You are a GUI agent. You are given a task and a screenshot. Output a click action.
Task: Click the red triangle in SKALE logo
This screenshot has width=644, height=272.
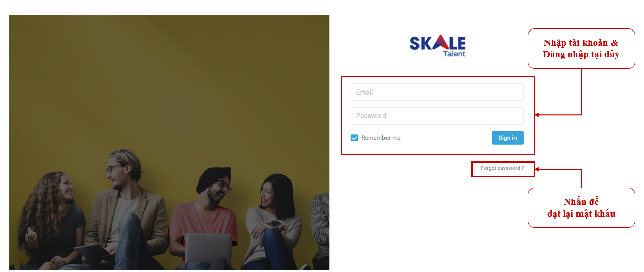tap(440, 43)
